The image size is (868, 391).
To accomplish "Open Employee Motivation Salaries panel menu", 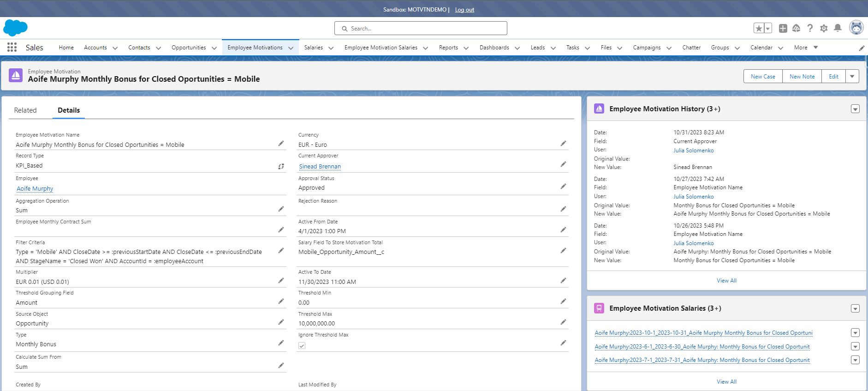I will [855, 308].
